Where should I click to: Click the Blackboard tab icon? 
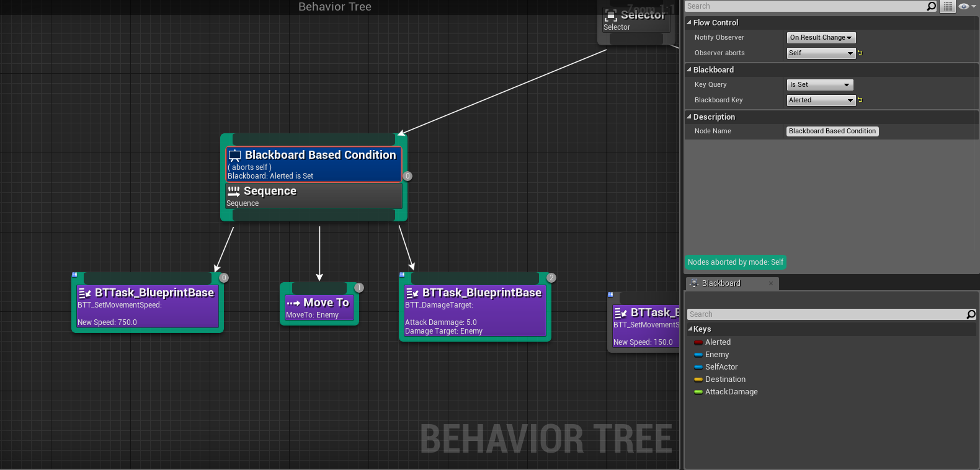tap(694, 283)
